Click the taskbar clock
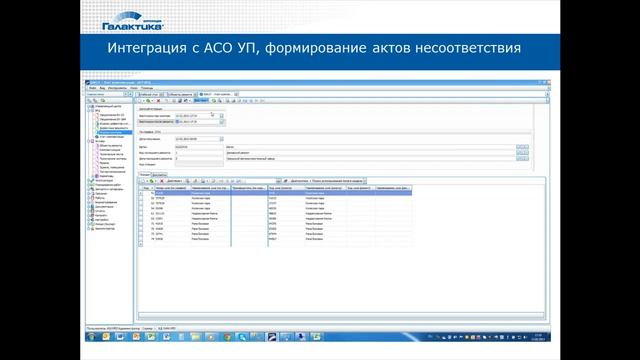This screenshot has width=640, height=360. (x=537, y=337)
